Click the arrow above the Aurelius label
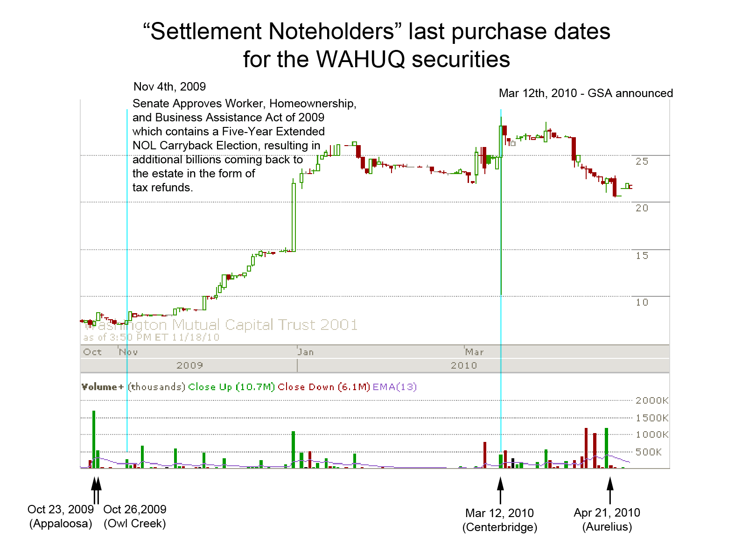The width and height of the screenshot is (735, 560). pyautogui.click(x=609, y=490)
